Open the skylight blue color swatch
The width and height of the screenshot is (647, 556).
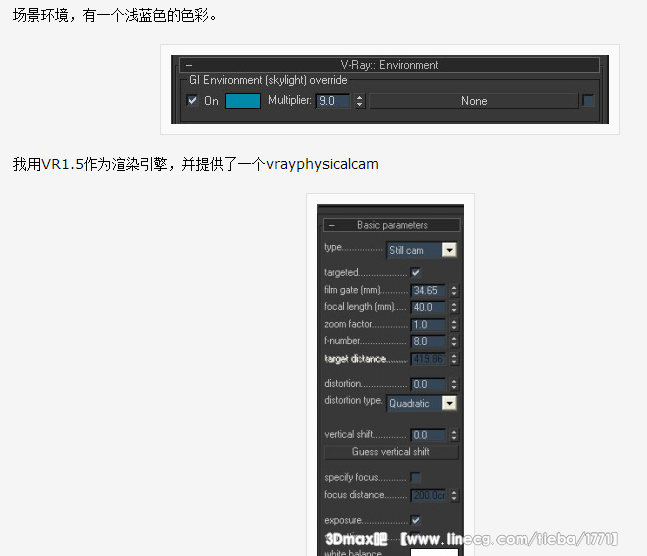point(243,101)
